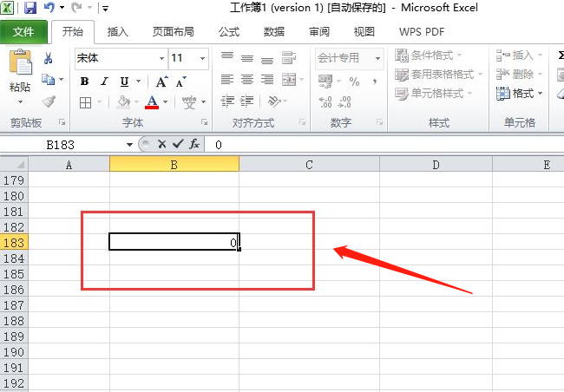Click the 文件 file button
564x392 pixels.
23,32
